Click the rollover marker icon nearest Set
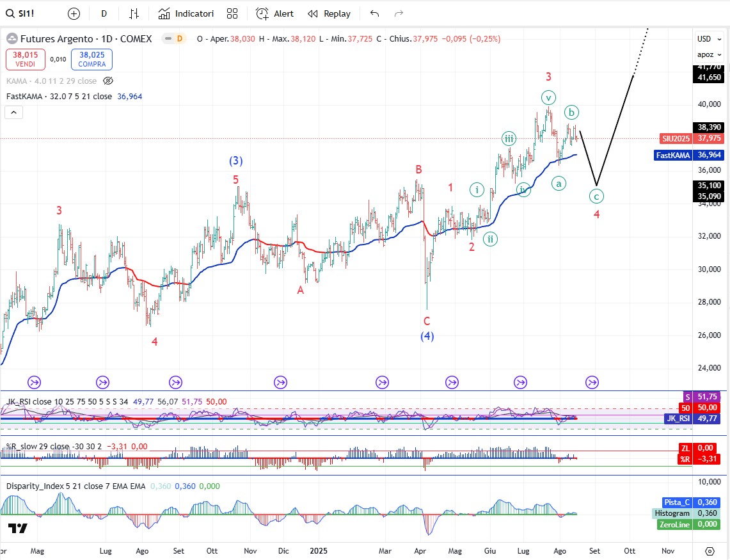The height and width of the screenshot is (560, 730). [x=592, y=383]
